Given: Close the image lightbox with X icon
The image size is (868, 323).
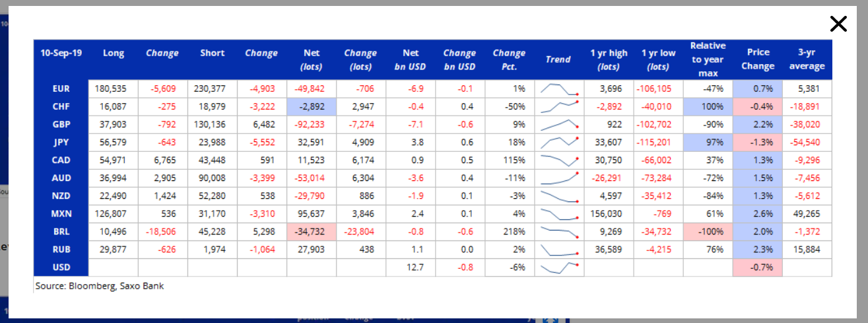Looking at the screenshot, I should click(838, 24).
